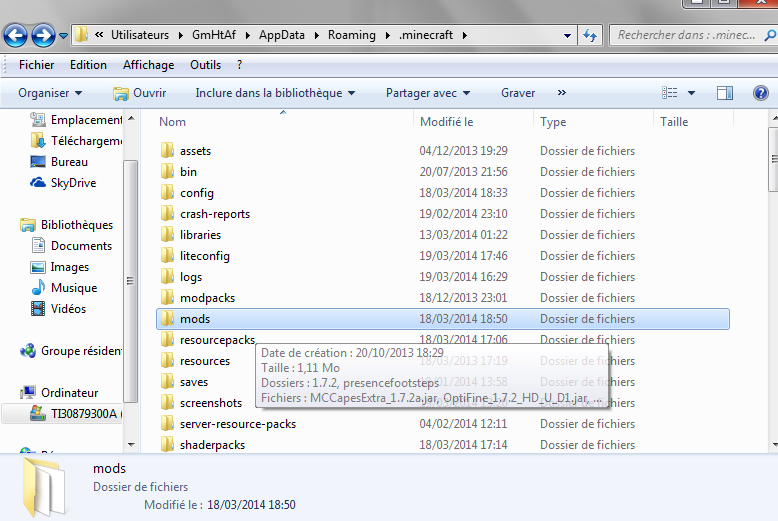This screenshot has width=778, height=521.
Task: Select the screenshots folder
Action: 211,403
